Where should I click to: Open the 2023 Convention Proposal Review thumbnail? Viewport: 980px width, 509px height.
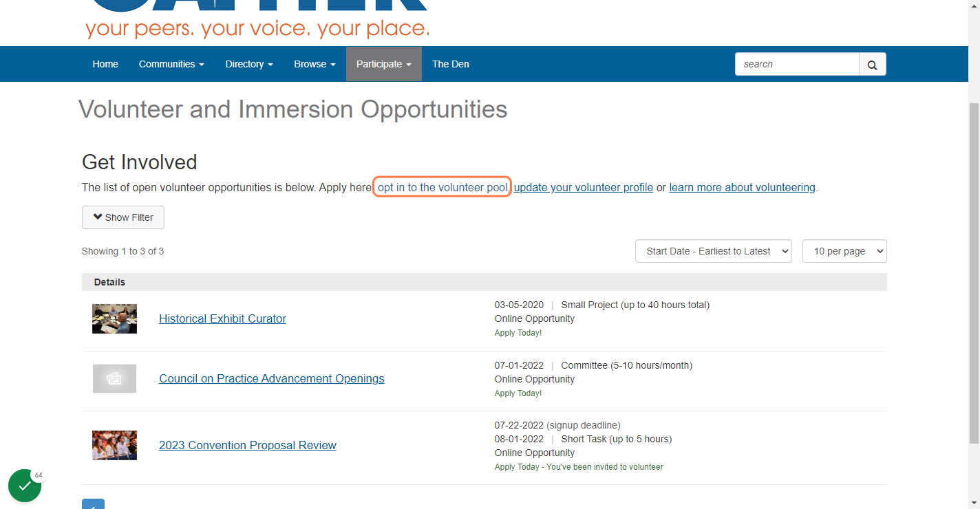114,445
